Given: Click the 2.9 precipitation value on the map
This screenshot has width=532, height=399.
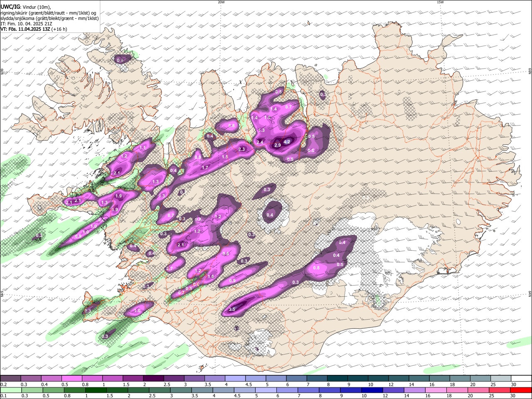Looking at the screenshot, I should tap(278, 145).
